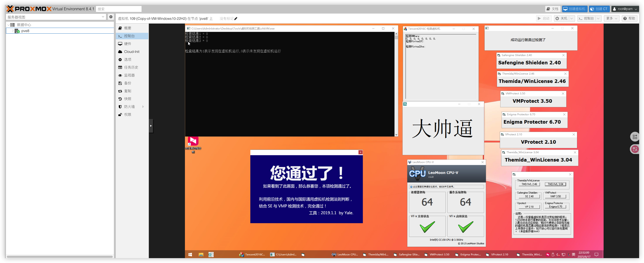Screen dimensions: 644x263
Task: Switch to VMProtect 3.50 taskbar item
Action: pos(437,255)
